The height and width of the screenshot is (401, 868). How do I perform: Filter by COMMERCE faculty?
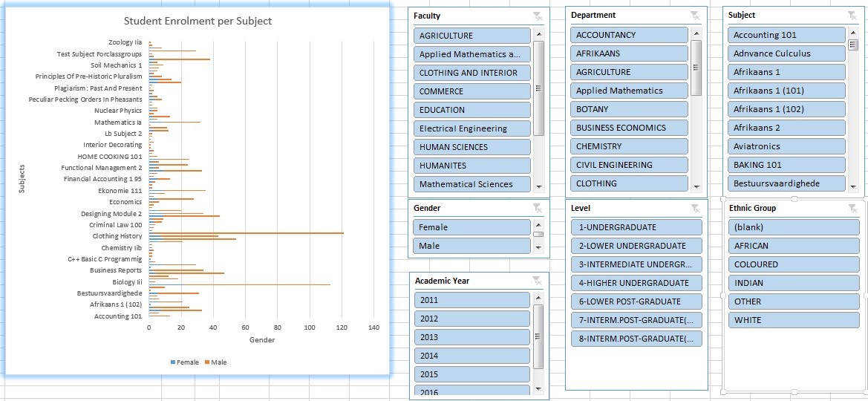471,91
